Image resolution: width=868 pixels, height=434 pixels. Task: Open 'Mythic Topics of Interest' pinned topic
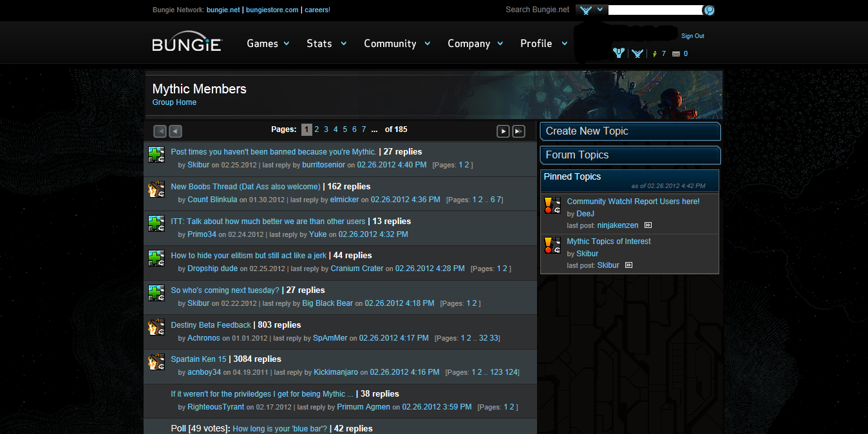point(609,241)
